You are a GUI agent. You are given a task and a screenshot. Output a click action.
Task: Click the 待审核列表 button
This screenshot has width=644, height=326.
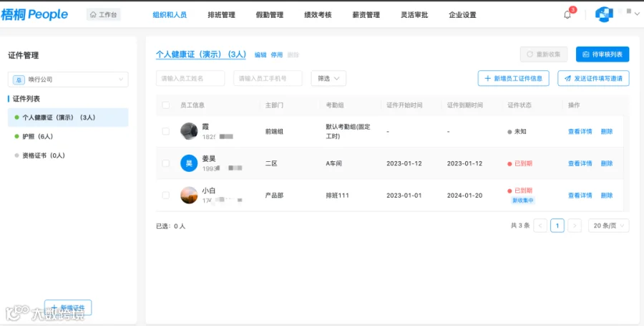pyautogui.click(x=602, y=54)
